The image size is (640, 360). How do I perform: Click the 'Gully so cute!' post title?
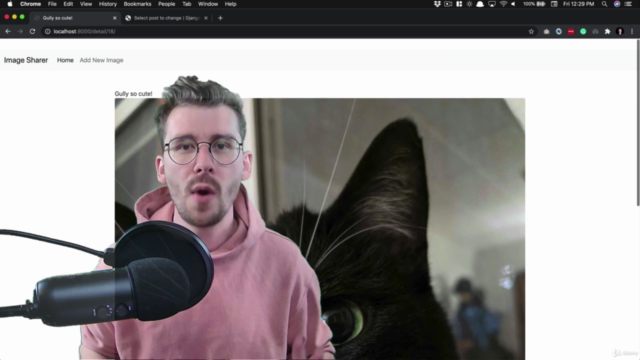click(133, 93)
